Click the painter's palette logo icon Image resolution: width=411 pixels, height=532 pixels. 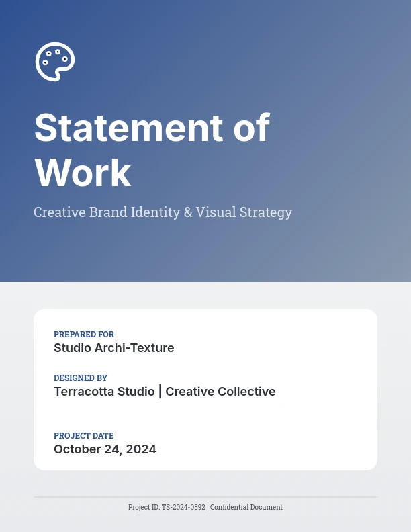[54, 62]
